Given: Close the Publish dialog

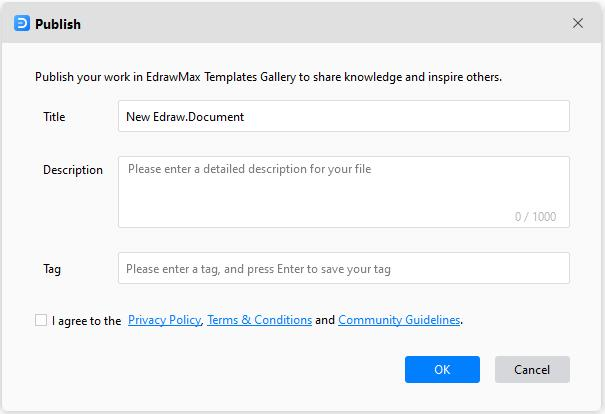Looking at the screenshot, I should coord(577,23).
